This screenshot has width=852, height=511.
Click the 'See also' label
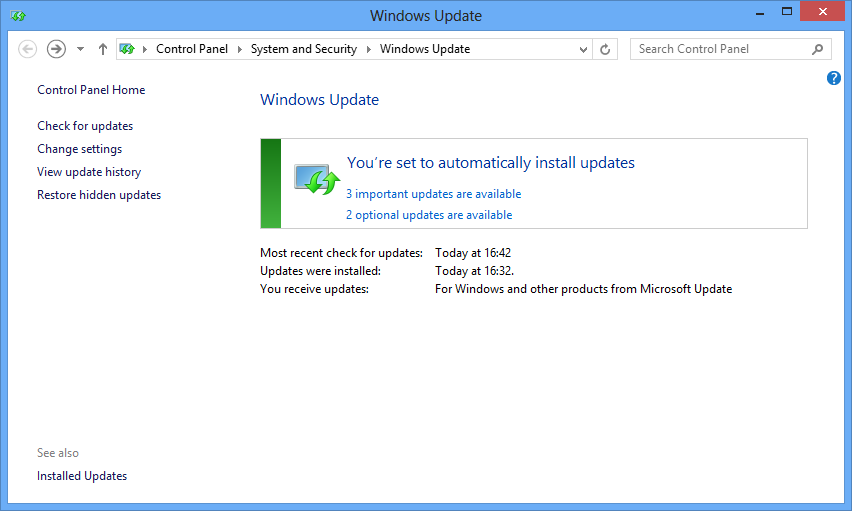click(58, 453)
